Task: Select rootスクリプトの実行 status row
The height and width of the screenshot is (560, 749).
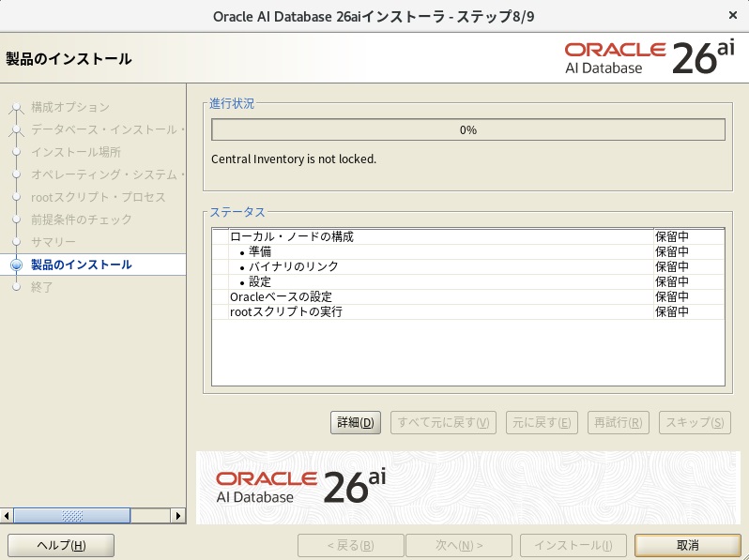Action: pos(468,311)
